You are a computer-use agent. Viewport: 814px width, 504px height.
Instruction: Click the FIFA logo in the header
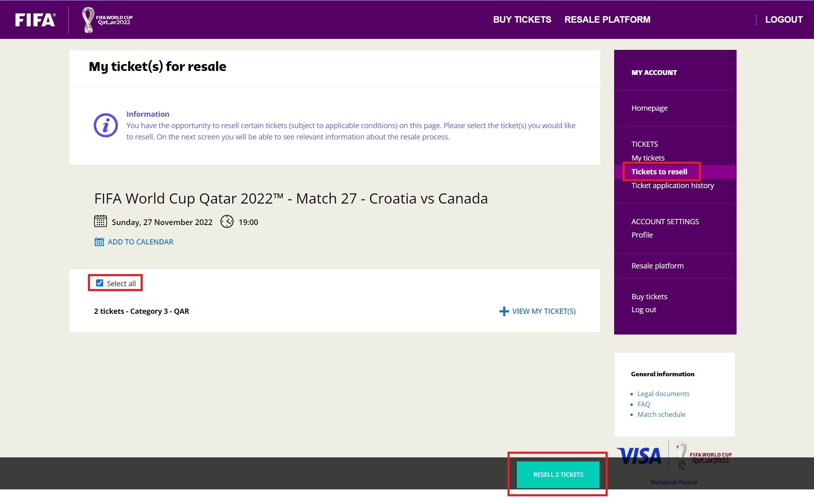(x=34, y=19)
